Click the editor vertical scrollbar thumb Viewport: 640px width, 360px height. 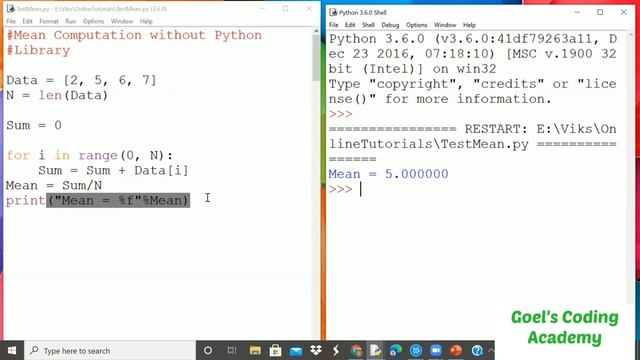point(316,58)
